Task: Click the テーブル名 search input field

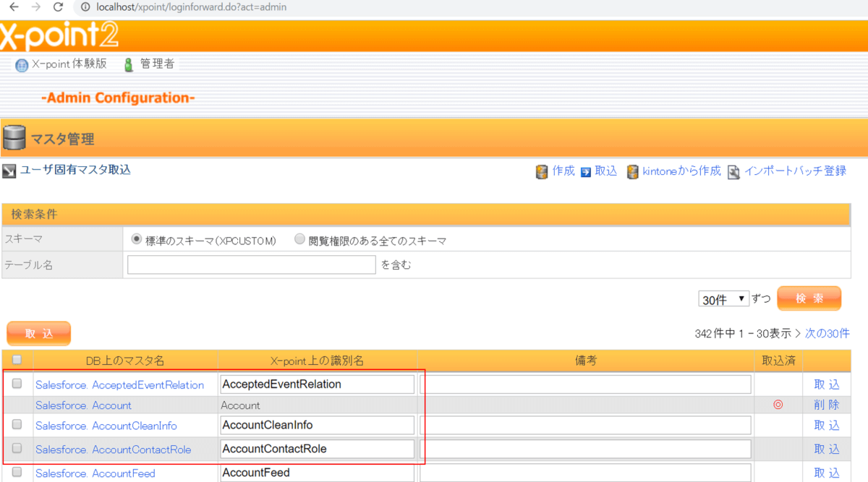Action: (x=252, y=264)
